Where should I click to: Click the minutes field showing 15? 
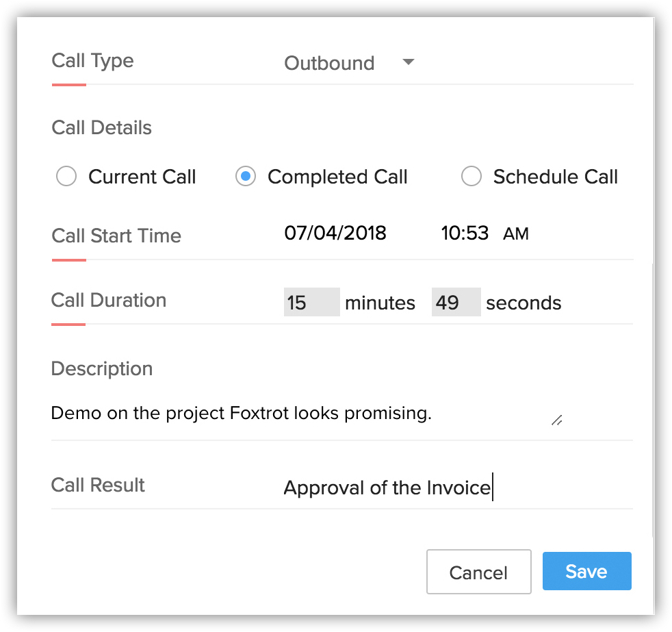point(311,302)
